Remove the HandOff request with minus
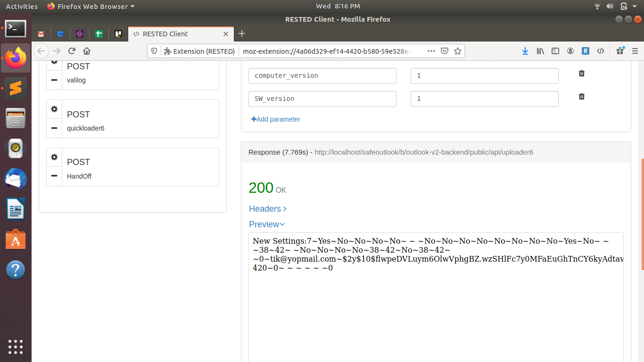 (54, 176)
